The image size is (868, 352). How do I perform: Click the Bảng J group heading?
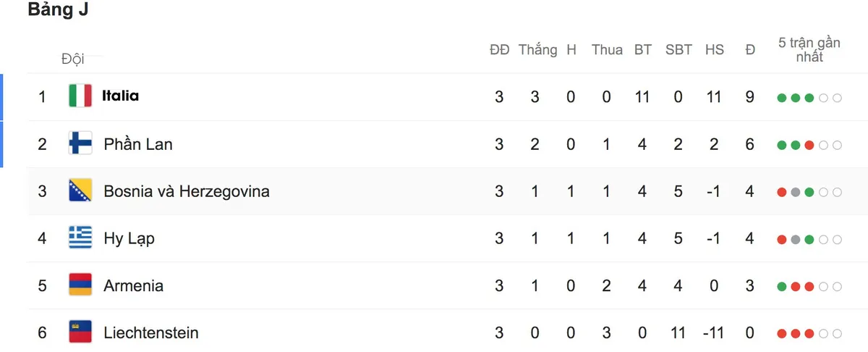[58, 10]
